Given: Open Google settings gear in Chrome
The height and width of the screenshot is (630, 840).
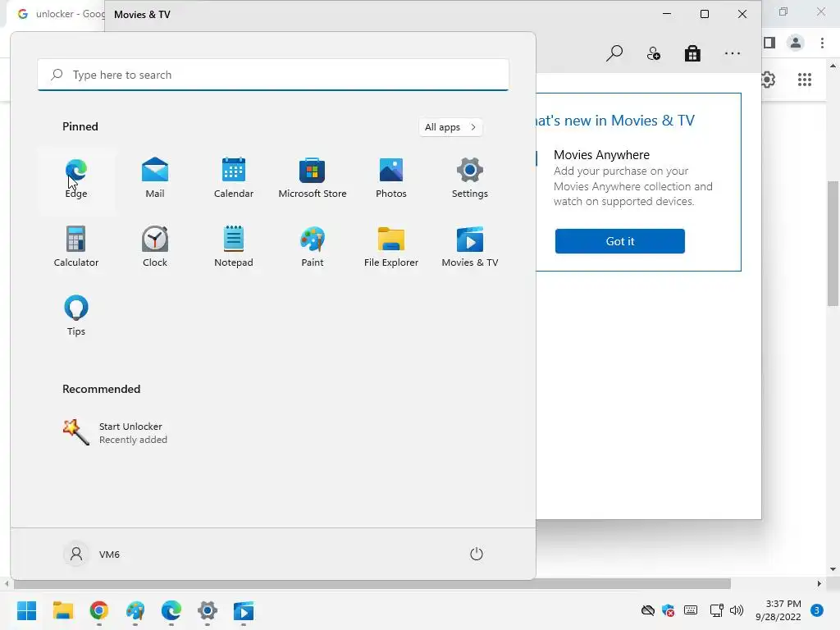Looking at the screenshot, I should coord(768,80).
